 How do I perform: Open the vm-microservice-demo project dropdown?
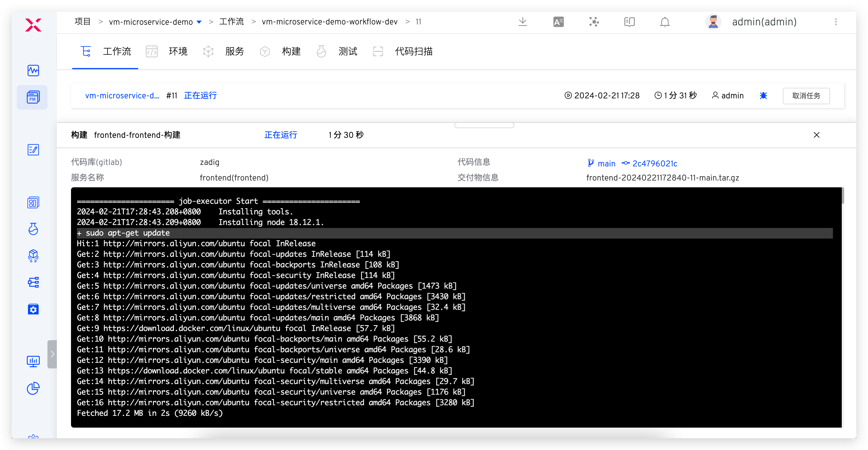pyautogui.click(x=199, y=22)
